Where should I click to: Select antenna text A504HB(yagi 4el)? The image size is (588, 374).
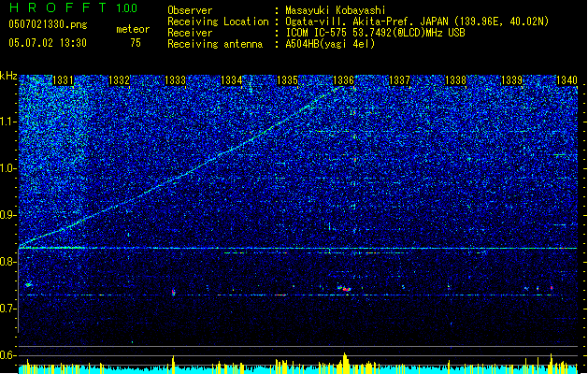pyautogui.click(x=330, y=44)
